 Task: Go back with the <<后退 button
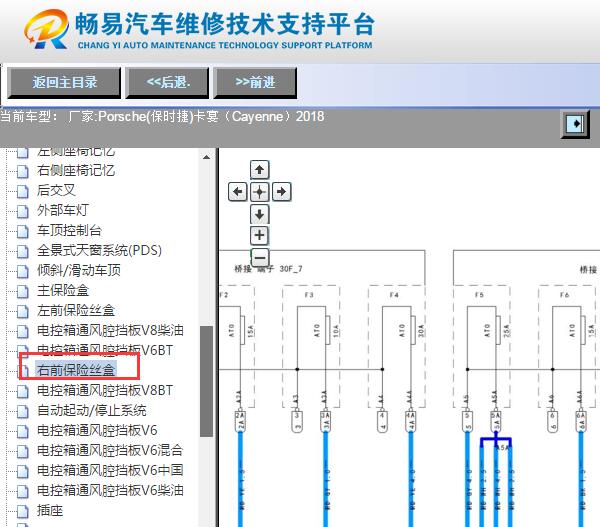tap(168, 82)
